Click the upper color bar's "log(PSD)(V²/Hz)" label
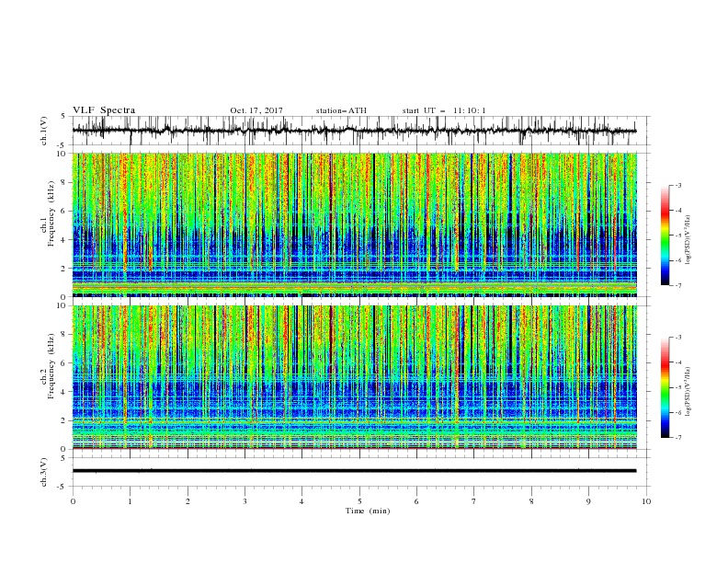 [x=688, y=240]
